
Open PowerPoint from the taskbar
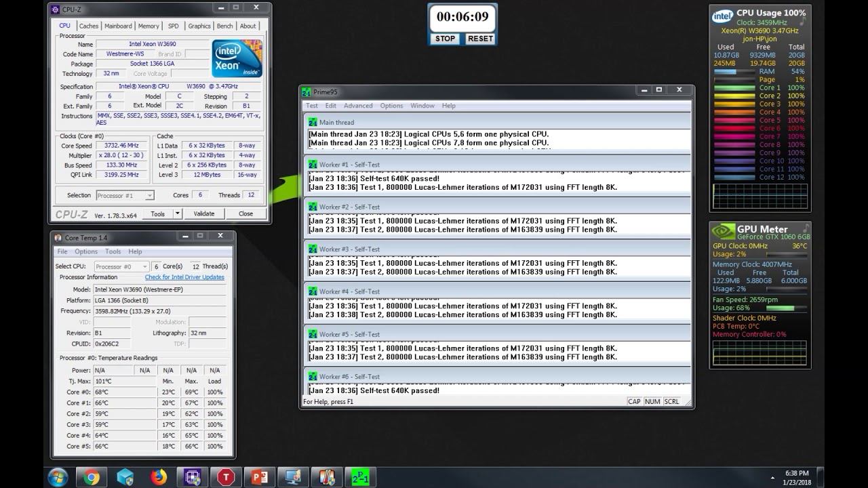(259, 477)
